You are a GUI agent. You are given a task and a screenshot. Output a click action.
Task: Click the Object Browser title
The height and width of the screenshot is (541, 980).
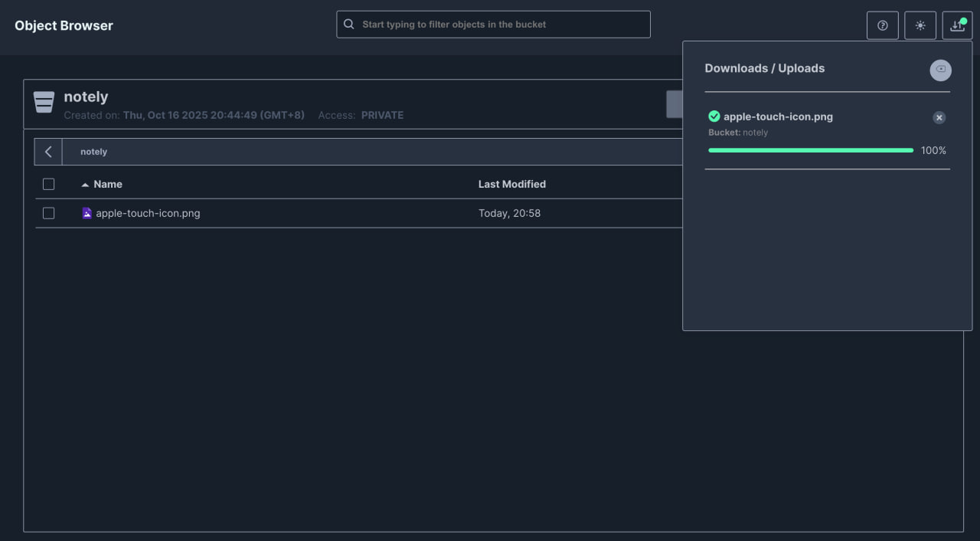click(64, 25)
